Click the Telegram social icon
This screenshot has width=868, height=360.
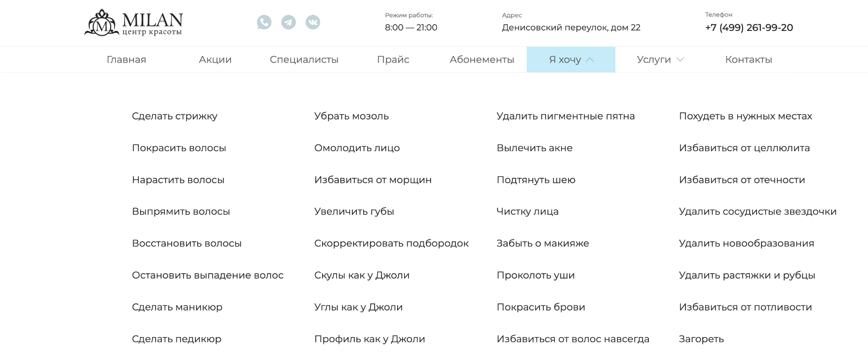pos(288,22)
